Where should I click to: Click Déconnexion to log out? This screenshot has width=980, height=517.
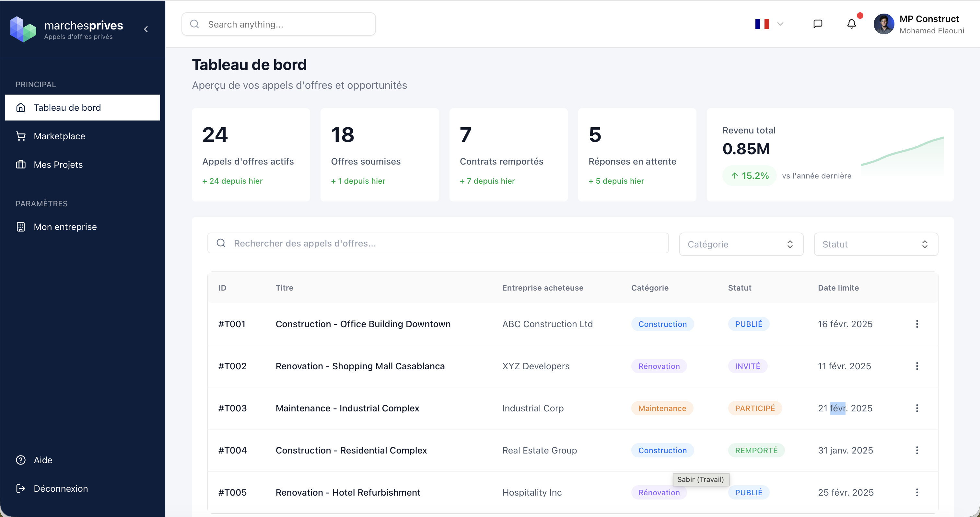tap(61, 488)
